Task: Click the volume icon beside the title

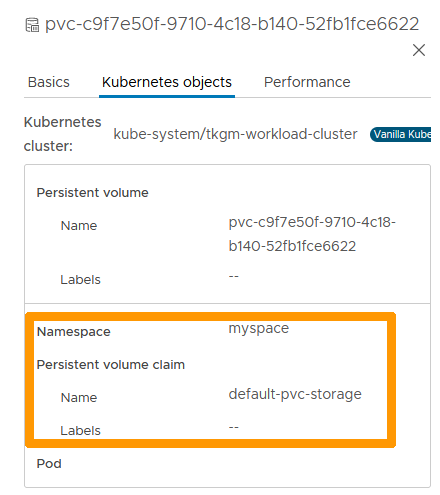Action: (32, 25)
